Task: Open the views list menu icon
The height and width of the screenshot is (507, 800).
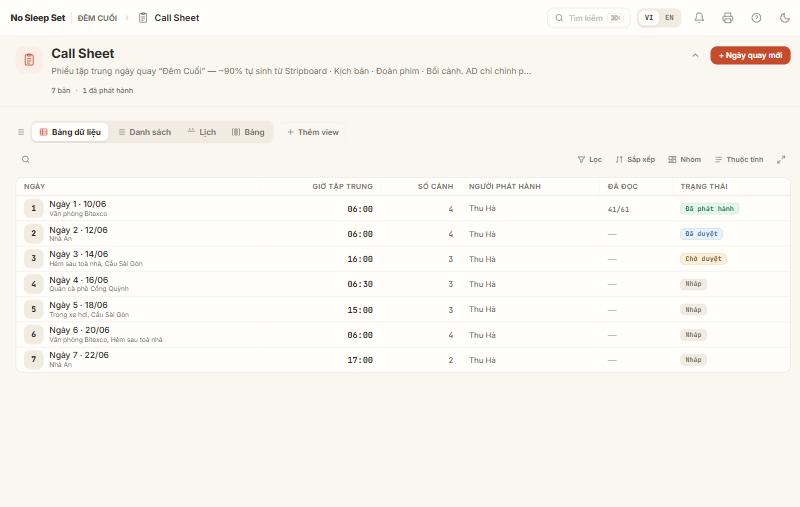Action: [21, 132]
